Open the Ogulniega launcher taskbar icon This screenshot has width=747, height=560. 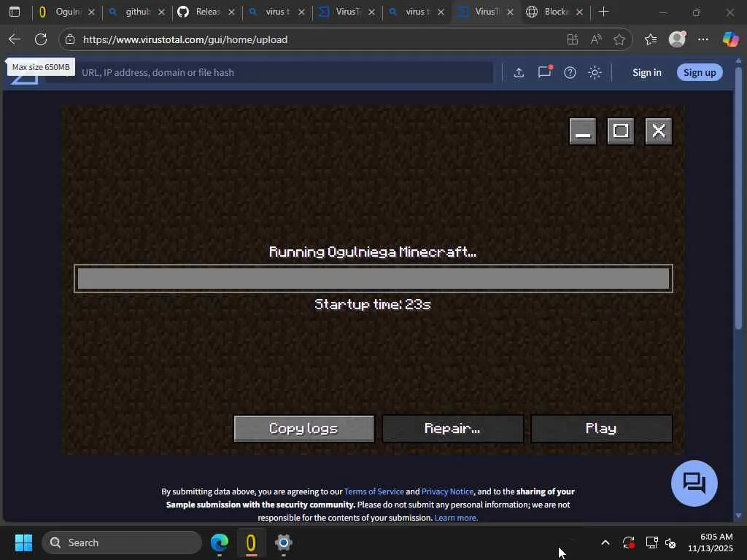click(x=251, y=542)
